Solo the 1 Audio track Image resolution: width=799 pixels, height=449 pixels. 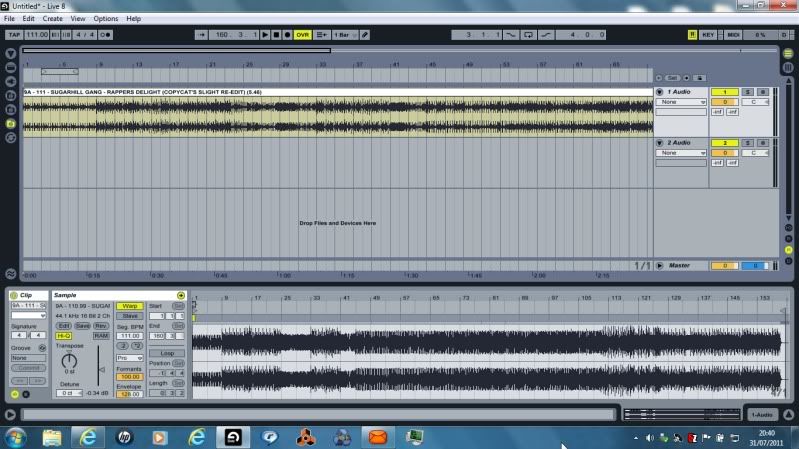(746, 92)
